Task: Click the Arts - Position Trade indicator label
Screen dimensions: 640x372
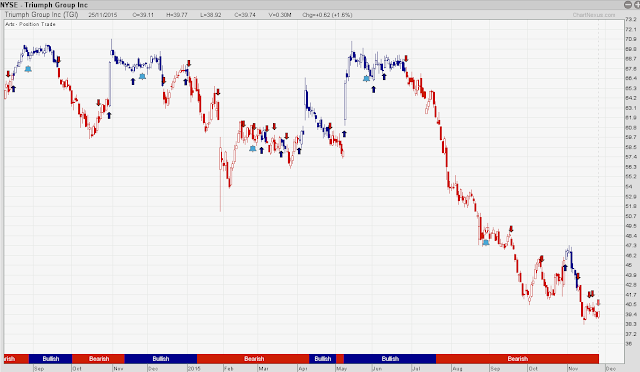Action: tap(31, 25)
